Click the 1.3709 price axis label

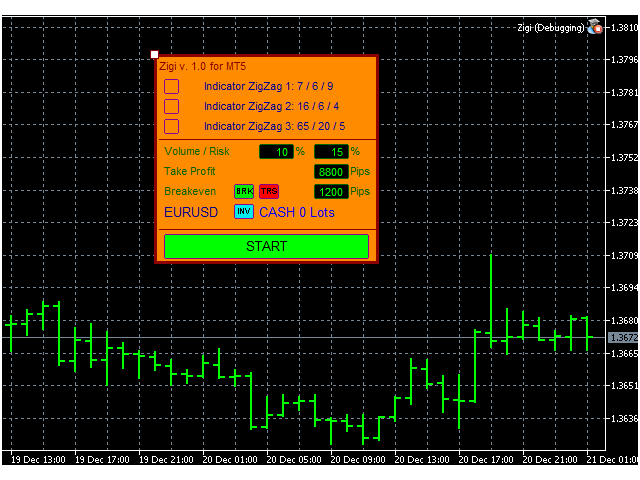point(624,256)
